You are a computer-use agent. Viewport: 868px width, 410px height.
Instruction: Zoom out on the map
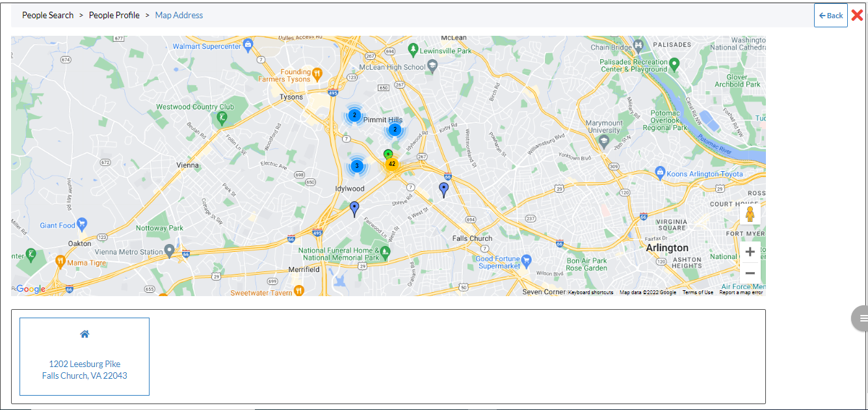click(x=750, y=273)
